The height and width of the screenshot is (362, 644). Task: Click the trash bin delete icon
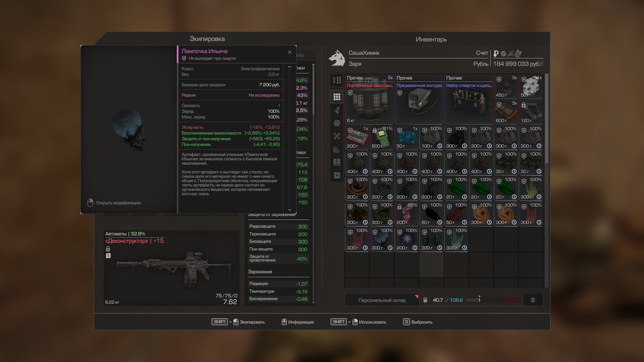[533, 300]
